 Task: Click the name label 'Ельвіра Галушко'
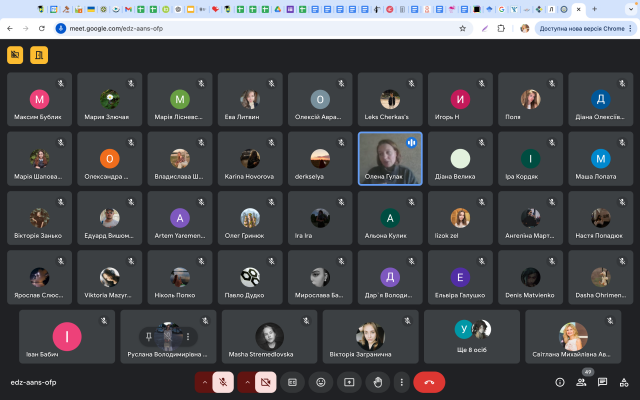[460, 295]
